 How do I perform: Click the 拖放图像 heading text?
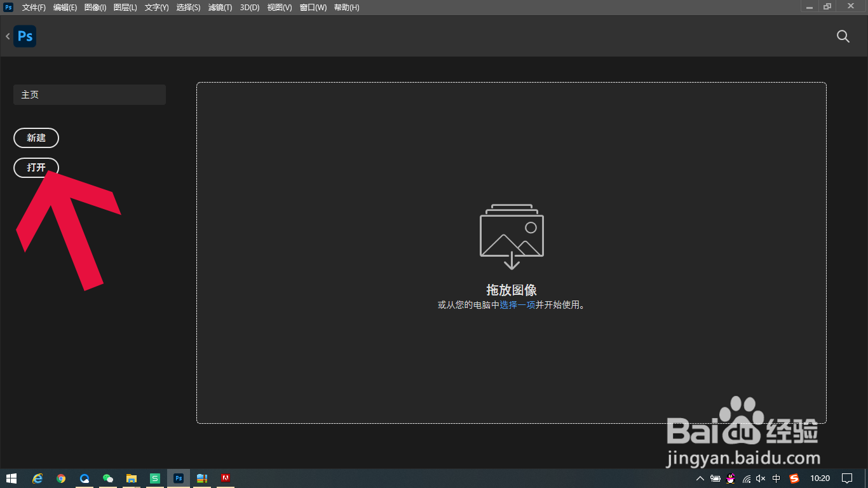point(512,290)
